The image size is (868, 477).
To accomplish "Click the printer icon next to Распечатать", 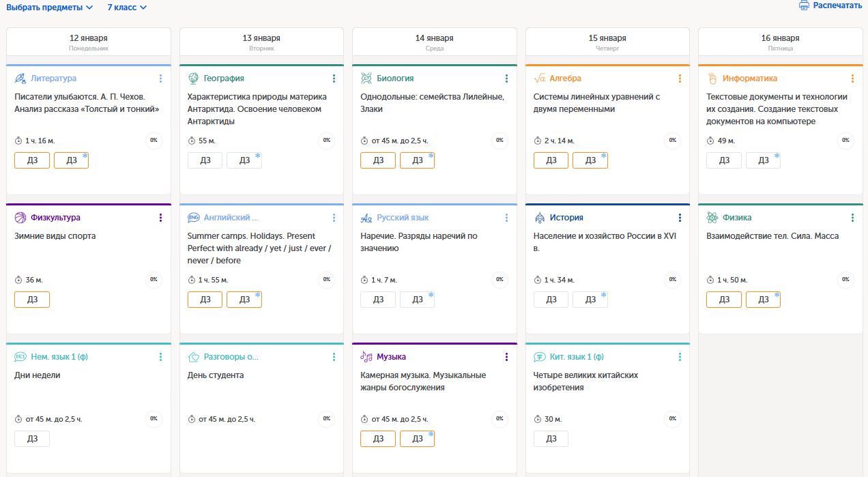I will click(x=804, y=5).
